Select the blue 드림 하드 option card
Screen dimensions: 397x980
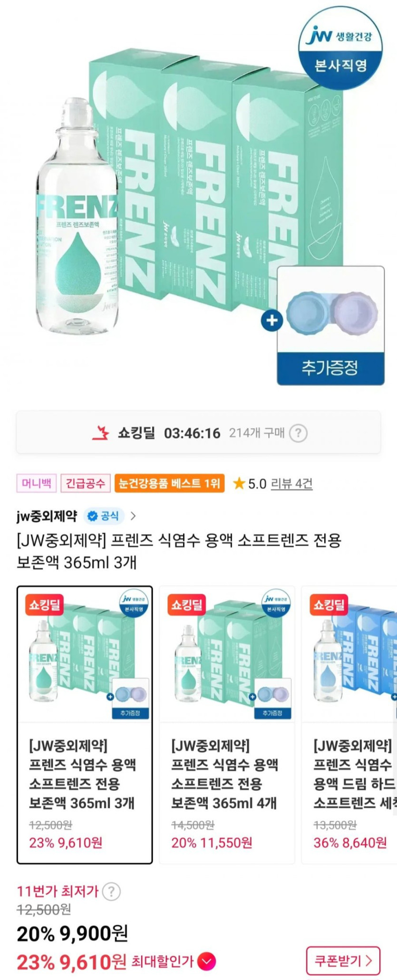coord(349,725)
